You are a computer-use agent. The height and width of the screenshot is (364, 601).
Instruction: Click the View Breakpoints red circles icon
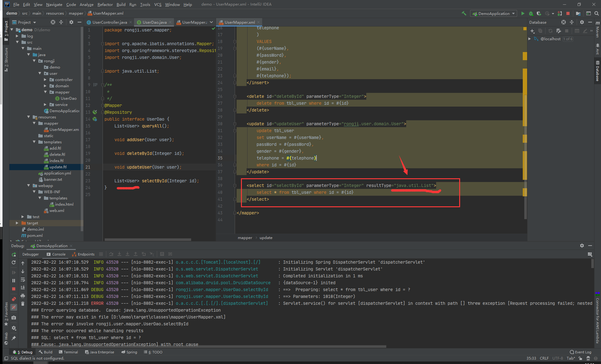(x=14, y=299)
